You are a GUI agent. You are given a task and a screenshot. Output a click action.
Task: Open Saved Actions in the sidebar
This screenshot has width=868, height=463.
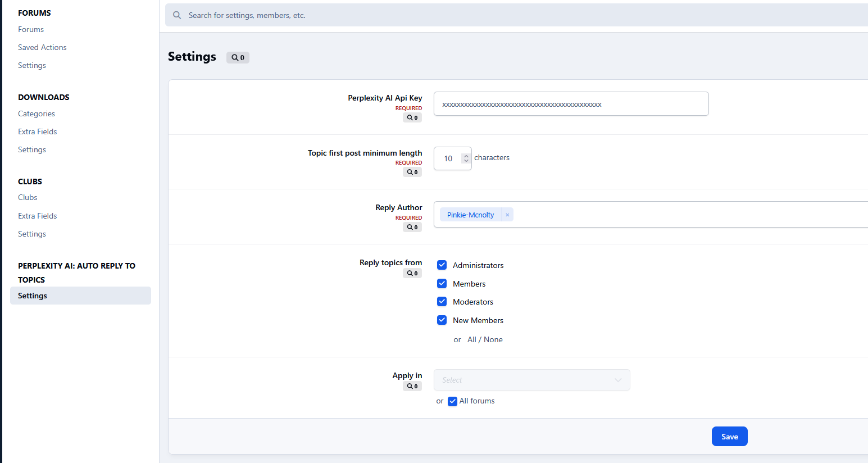42,47
